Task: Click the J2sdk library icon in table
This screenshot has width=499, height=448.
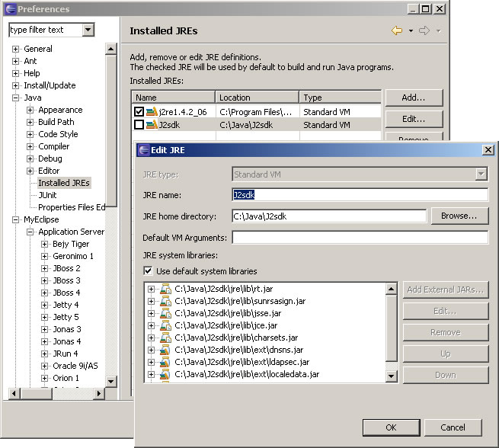Action: pos(152,125)
